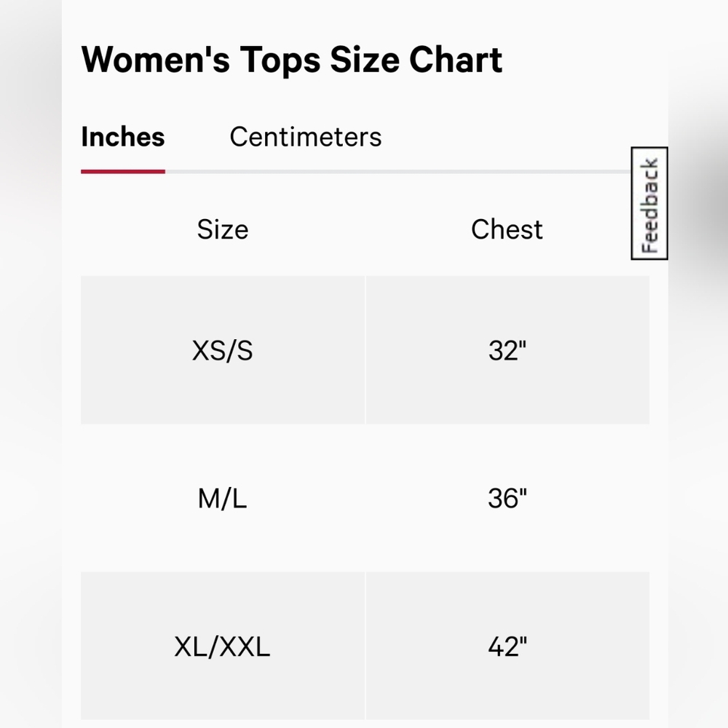The height and width of the screenshot is (728, 728).
Task: Select the XL/XXL size cell
Action: click(x=223, y=646)
